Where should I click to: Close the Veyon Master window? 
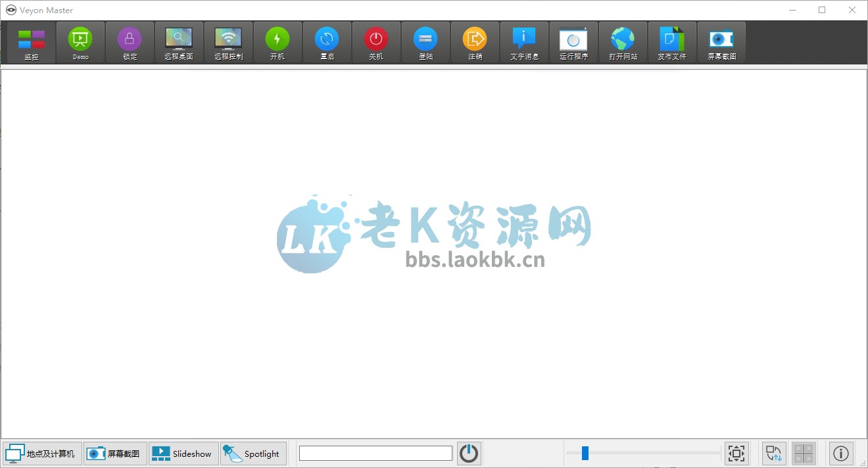pyautogui.click(x=852, y=10)
